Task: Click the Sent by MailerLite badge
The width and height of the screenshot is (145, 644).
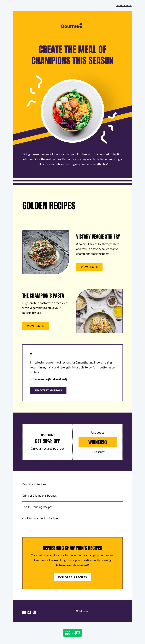Action: 72,633
